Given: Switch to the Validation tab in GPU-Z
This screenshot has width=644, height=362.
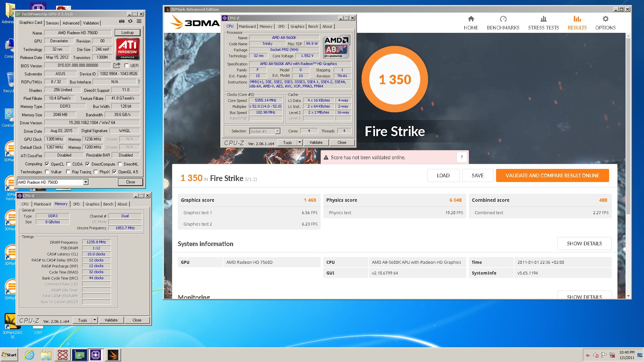Looking at the screenshot, I should 91,23.
